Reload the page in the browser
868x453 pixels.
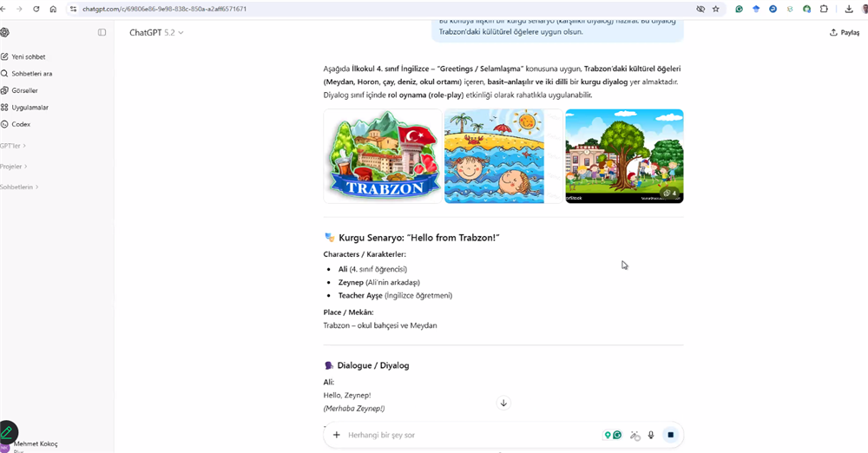point(36,9)
